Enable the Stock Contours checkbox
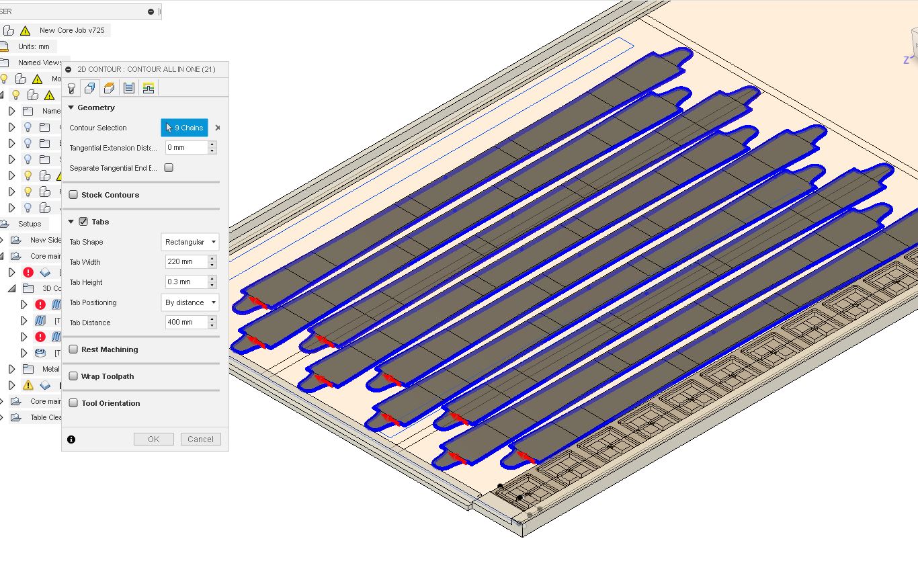Screen dimensions: 918x588 pyautogui.click(x=73, y=195)
